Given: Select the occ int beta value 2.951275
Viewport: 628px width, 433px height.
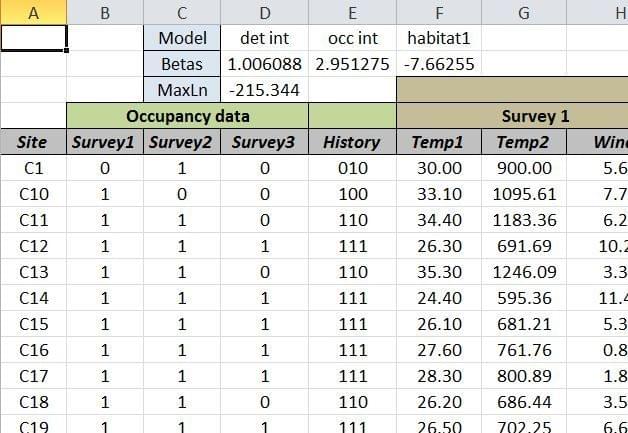Looking at the screenshot, I should point(352,65).
